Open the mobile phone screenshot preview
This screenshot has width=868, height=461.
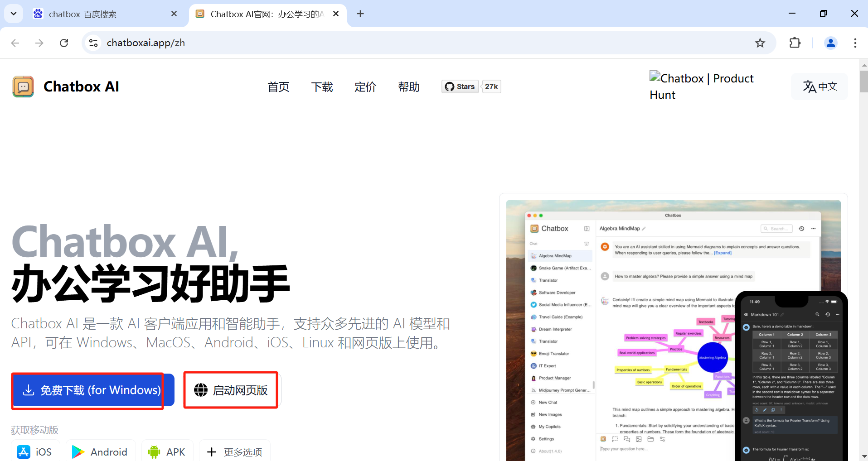pos(791,376)
